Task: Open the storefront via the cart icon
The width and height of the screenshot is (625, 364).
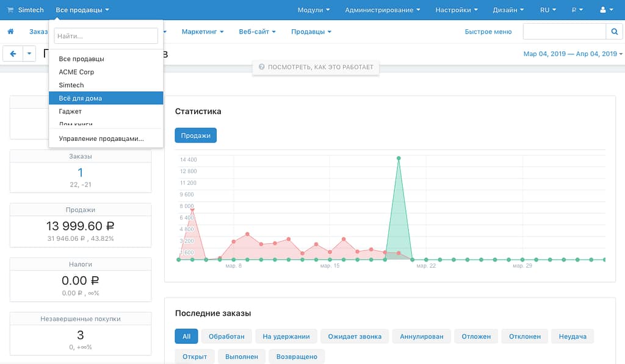Action: click(x=10, y=9)
